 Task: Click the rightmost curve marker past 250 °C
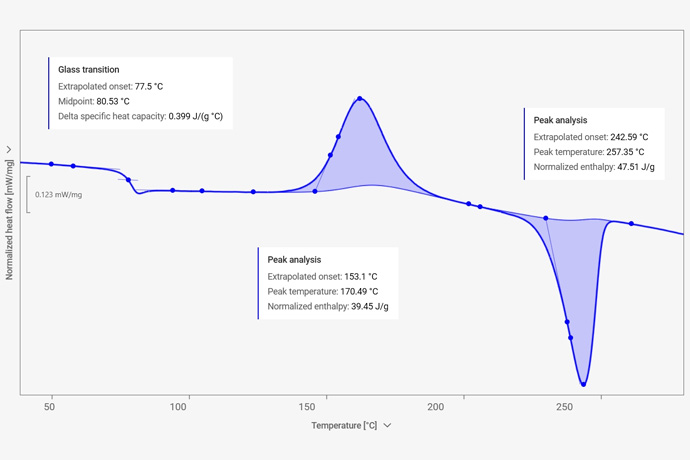coord(631,224)
